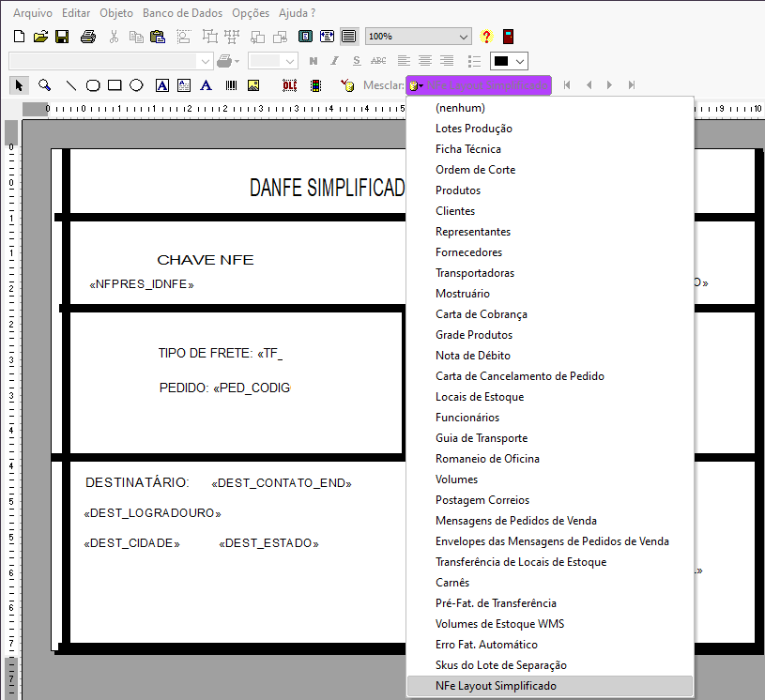Select the Ellipse shape tool

136,85
